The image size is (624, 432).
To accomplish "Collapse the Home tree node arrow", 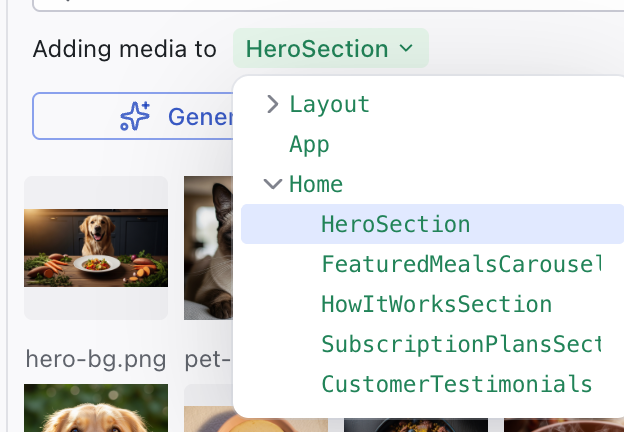I will point(272,184).
